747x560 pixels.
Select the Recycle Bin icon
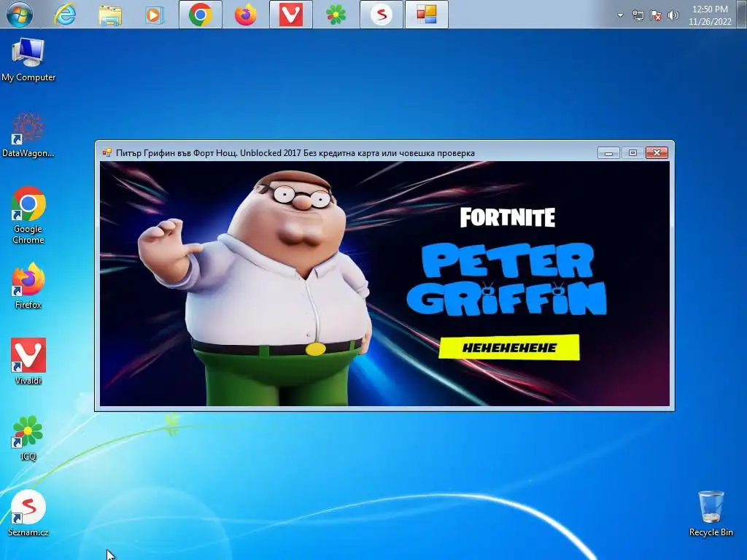pos(711,514)
